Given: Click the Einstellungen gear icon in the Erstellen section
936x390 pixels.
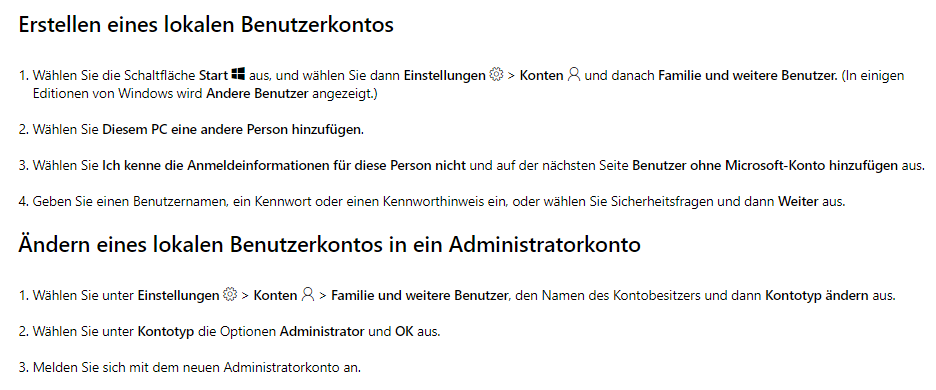Looking at the screenshot, I should (x=496, y=75).
